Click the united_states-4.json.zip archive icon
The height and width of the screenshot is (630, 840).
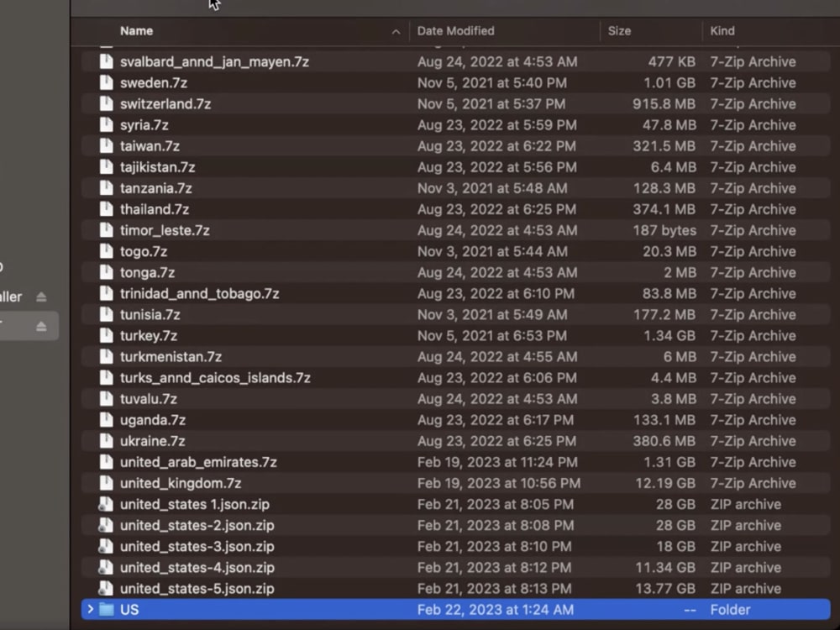(106, 567)
